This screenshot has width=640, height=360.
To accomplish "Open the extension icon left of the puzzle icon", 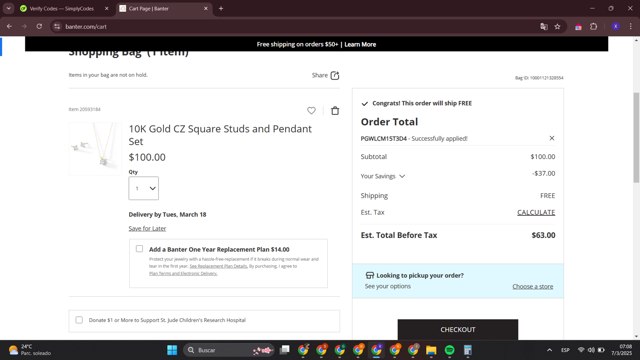I will pos(578,27).
